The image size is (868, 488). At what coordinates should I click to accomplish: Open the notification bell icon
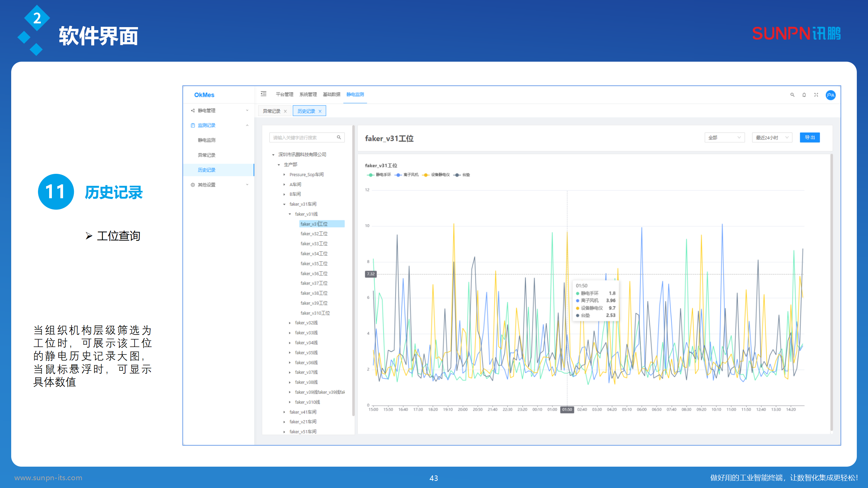[x=804, y=95]
